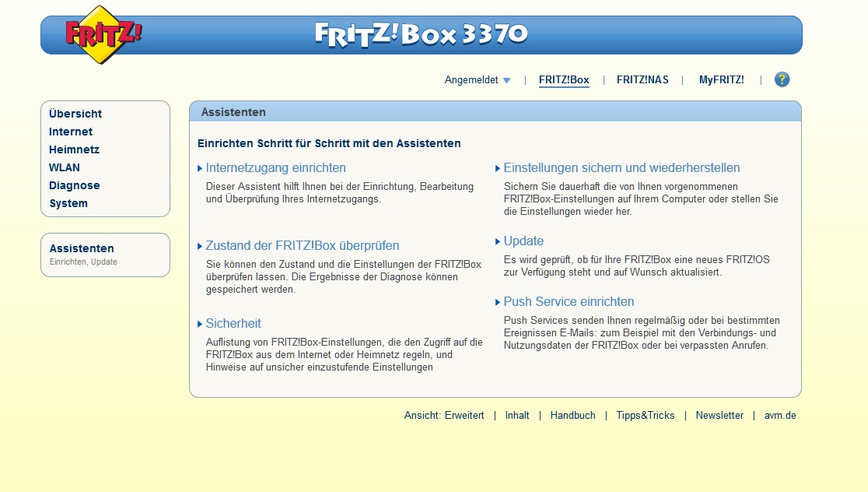Visit the avm.de link
The image size is (868, 492).
click(780, 416)
